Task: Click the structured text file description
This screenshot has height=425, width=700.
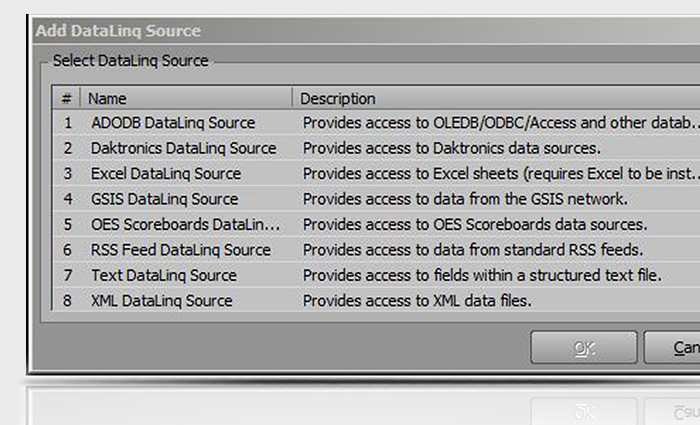Action: coord(481,275)
